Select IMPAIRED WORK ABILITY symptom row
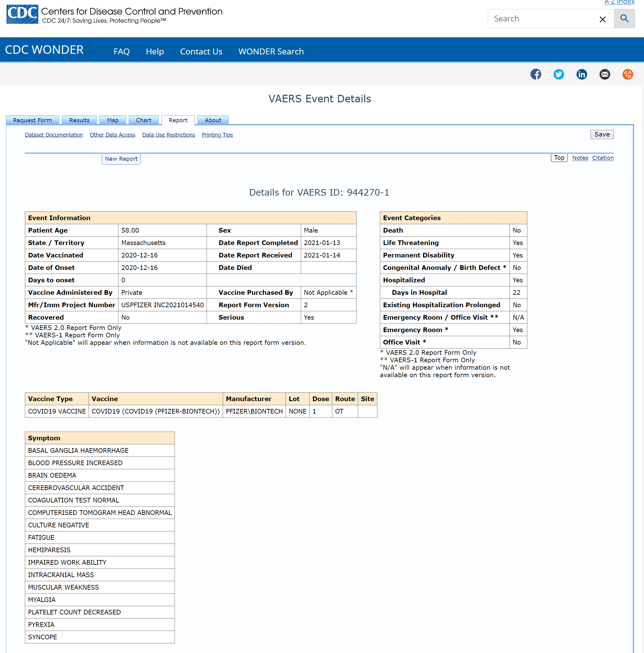Screen dimensions: 644x653 [x=100, y=563]
